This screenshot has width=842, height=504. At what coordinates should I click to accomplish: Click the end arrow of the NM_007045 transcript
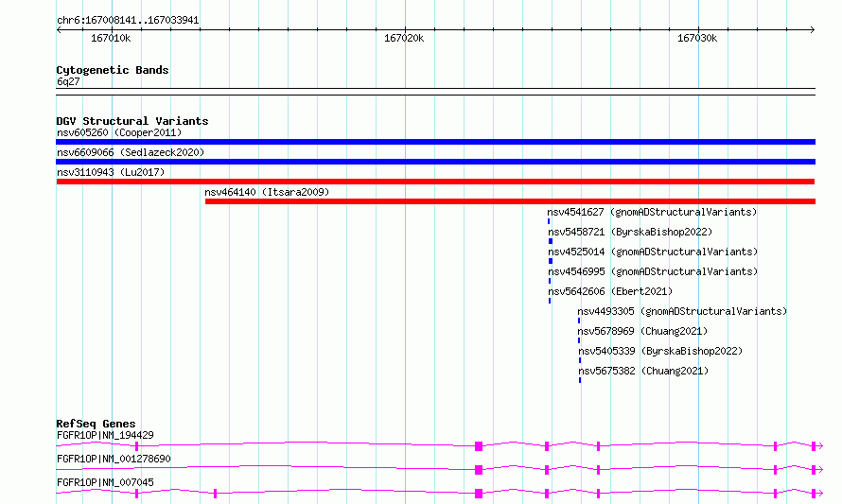(820, 494)
